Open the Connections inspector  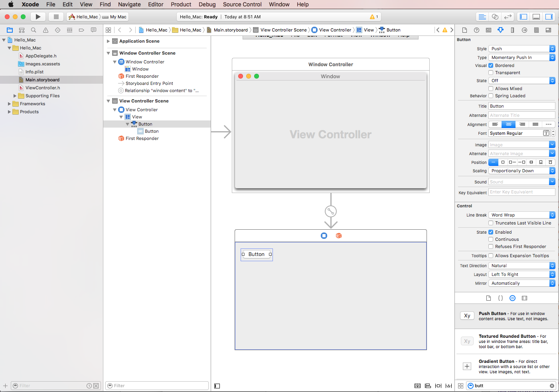(x=524, y=30)
